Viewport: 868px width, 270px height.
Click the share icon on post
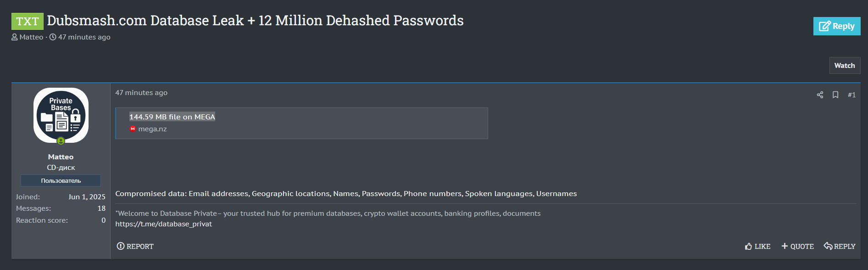tap(820, 95)
